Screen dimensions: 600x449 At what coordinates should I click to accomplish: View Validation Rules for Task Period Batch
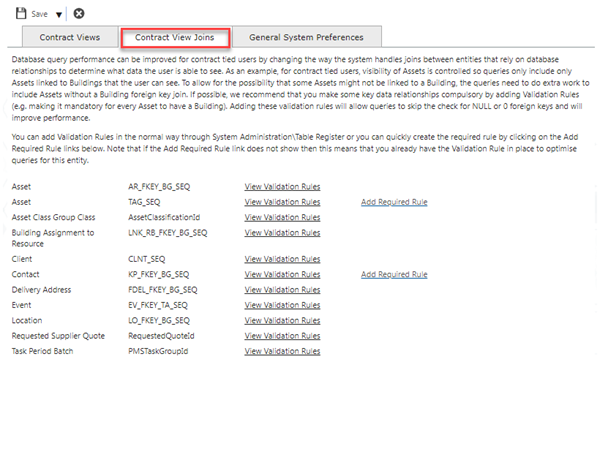point(282,352)
